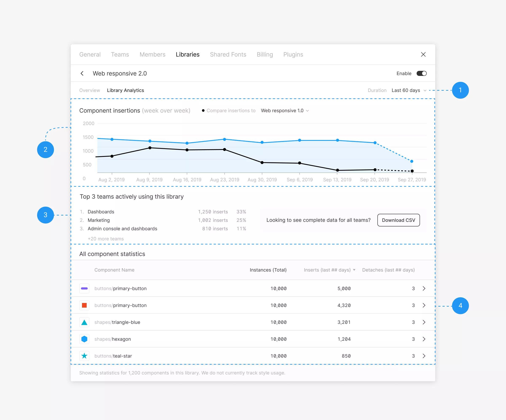Viewport: 506px width, 420px height.
Task: Open the red square primary-button thumbnail
Action: 84,305
